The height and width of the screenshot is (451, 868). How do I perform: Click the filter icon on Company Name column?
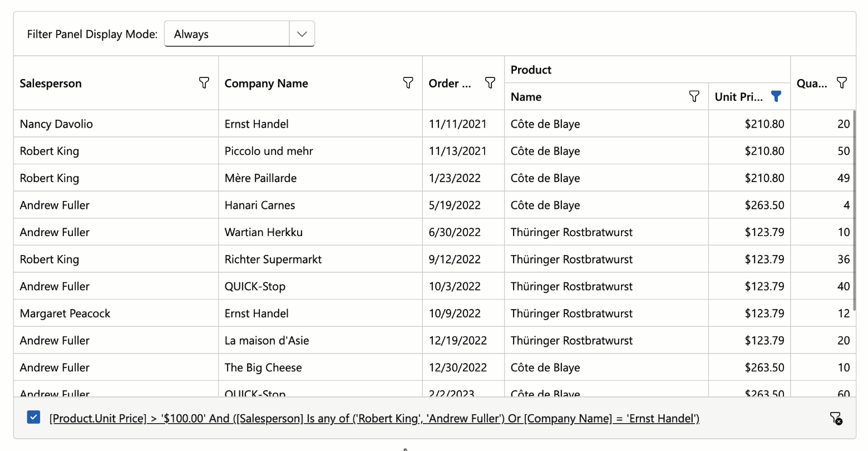pyautogui.click(x=408, y=82)
